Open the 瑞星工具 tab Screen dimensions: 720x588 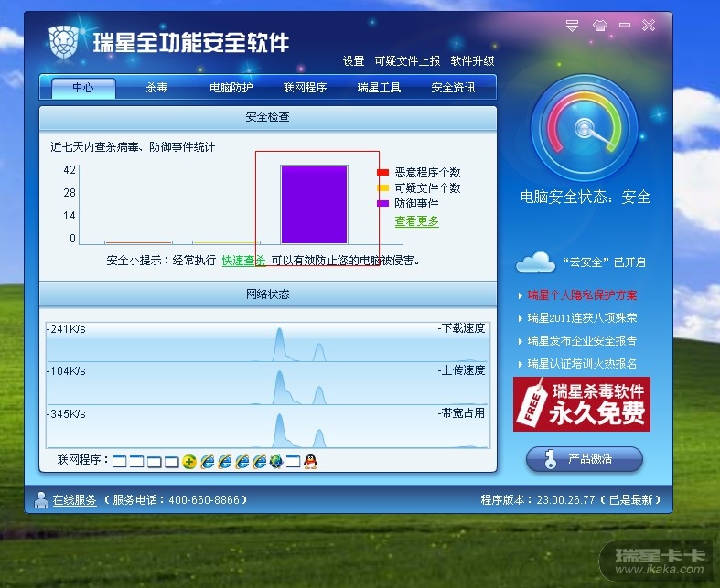point(379,87)
